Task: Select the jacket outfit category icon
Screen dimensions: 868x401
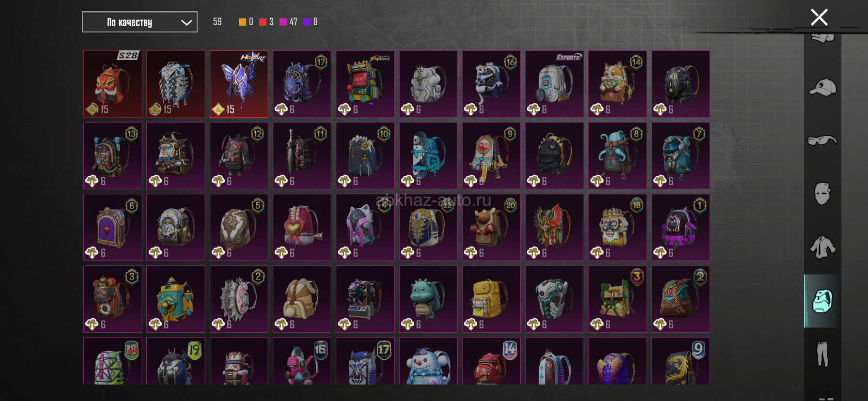Action: (x=822, y=247)
